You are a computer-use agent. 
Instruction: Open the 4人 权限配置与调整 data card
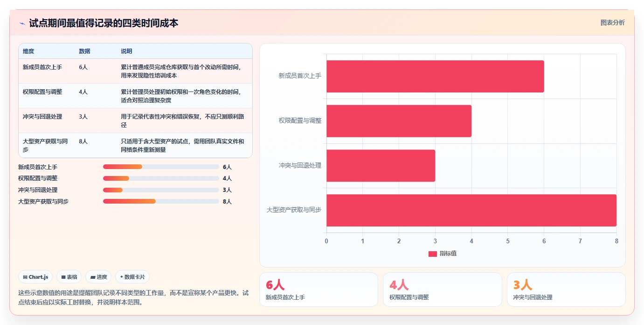443,290
